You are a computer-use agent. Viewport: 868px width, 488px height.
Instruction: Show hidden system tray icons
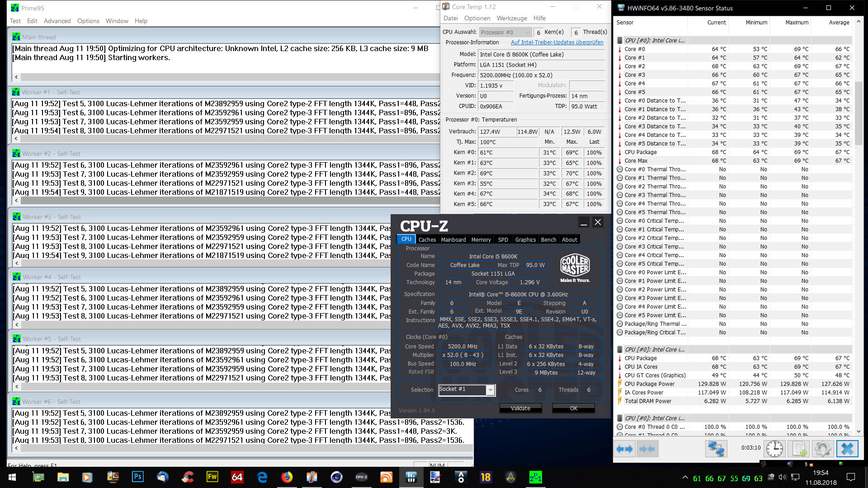pos(685,478)
